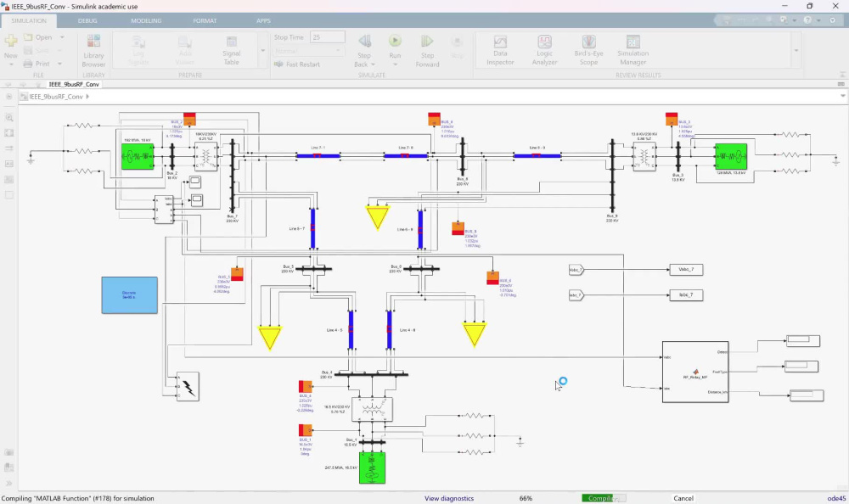Click the 66% zoom level in status bar
Screen dimensions: 849x504
[526, 499]
